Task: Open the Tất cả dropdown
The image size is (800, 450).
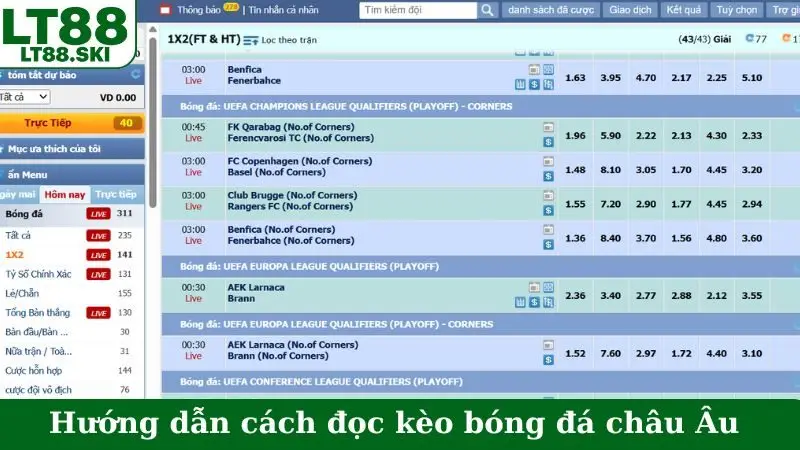Action: (x=23, y=96)
